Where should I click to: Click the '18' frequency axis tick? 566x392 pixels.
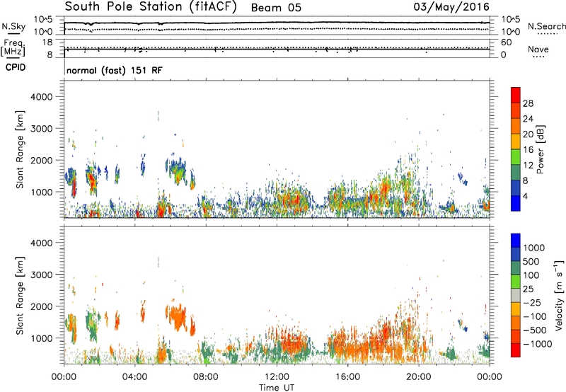point(47,42)
